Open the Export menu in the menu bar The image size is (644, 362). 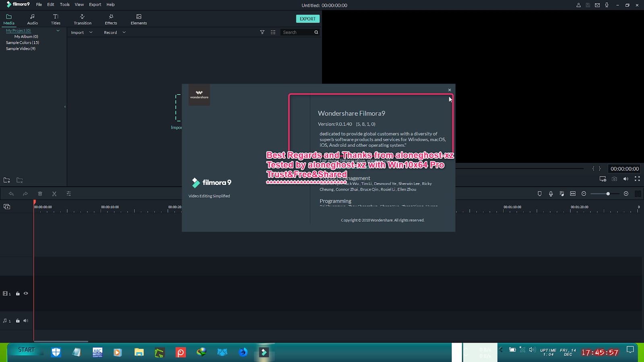95,5
